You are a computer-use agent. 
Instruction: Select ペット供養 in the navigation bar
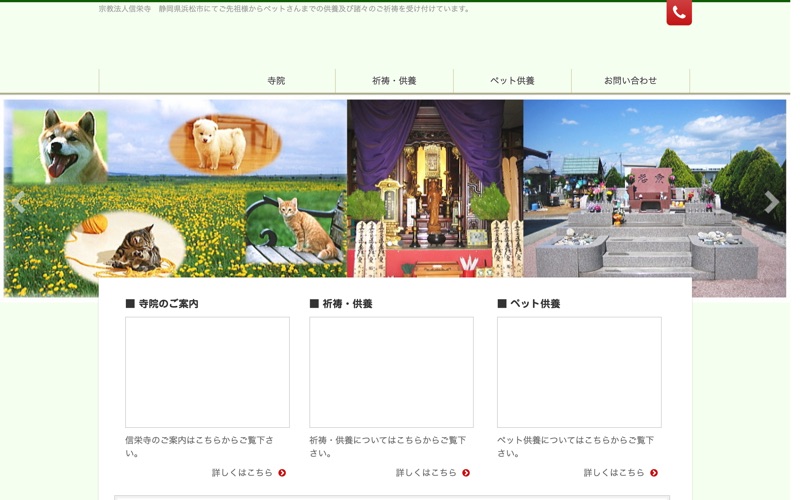point(512,81)
